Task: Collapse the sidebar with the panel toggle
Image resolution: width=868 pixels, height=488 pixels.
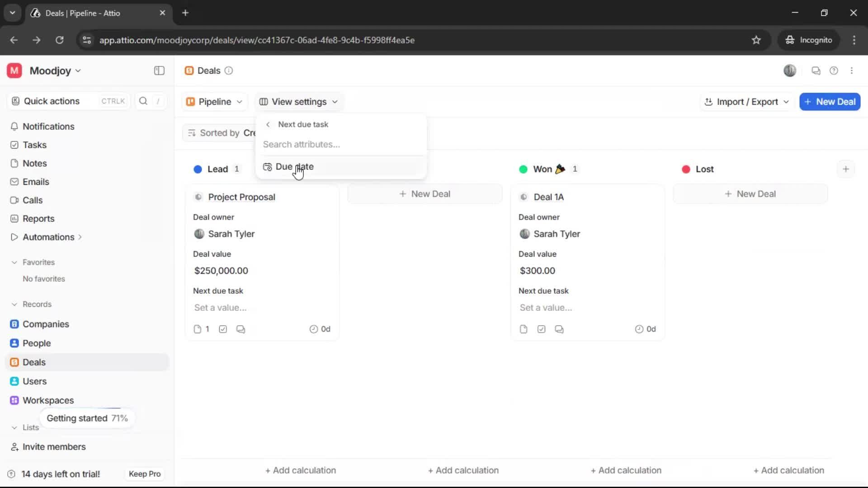Action: tap(159, 70)
